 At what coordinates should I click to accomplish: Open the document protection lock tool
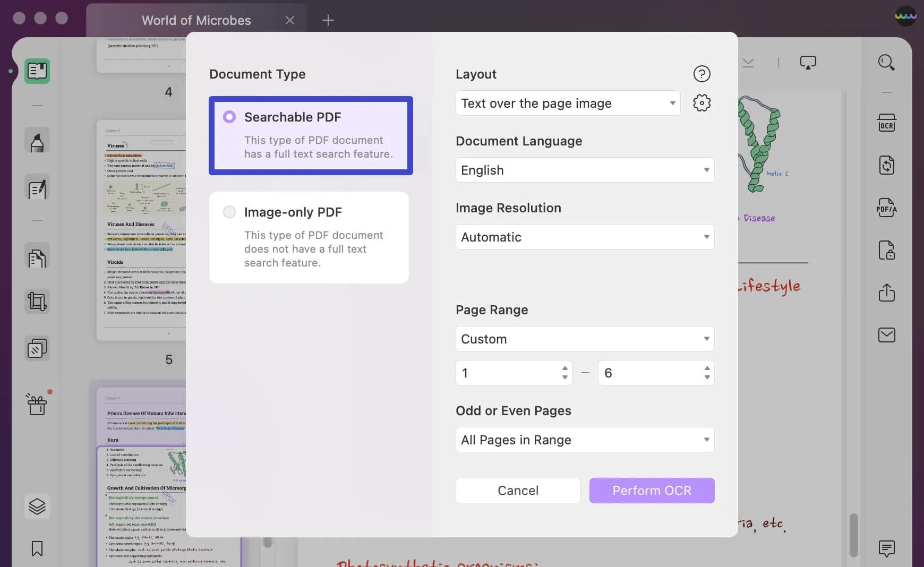tap(887, 251)
